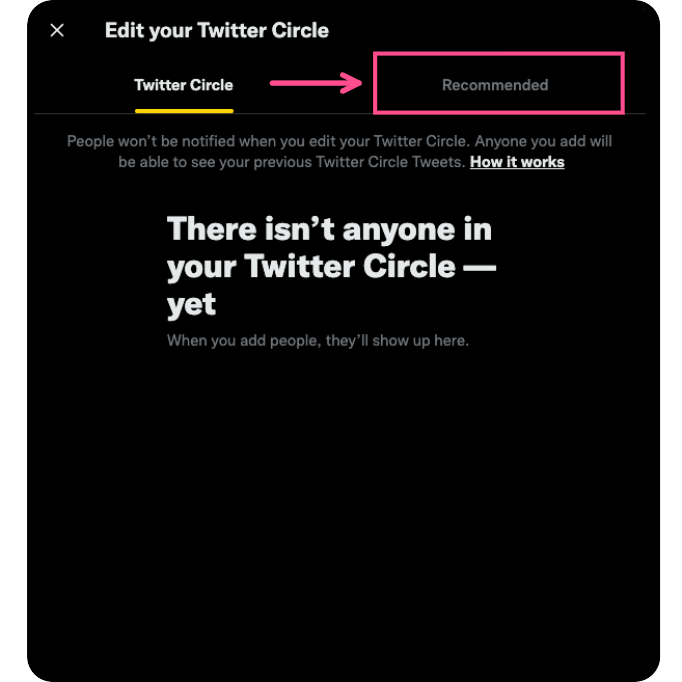This screenshot has width=682, height=682.
Task: Select the Twitter Circle tab
Action: (184, 85)
